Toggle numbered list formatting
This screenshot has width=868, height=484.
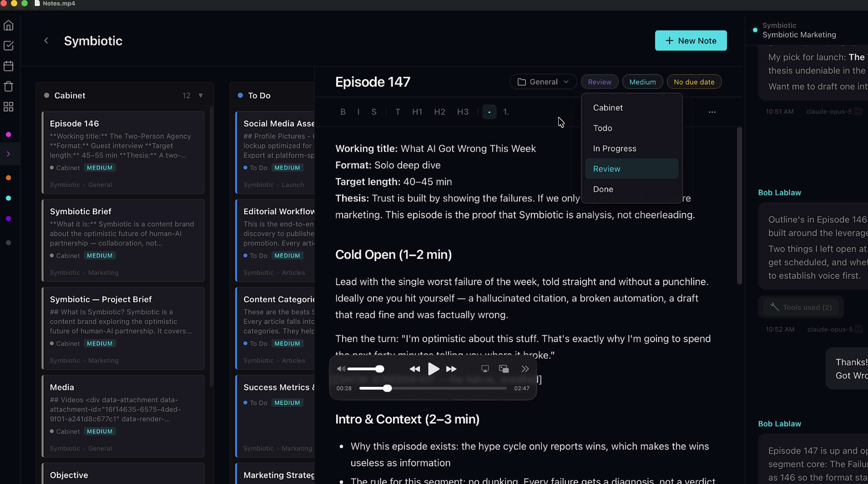(506, 112)
